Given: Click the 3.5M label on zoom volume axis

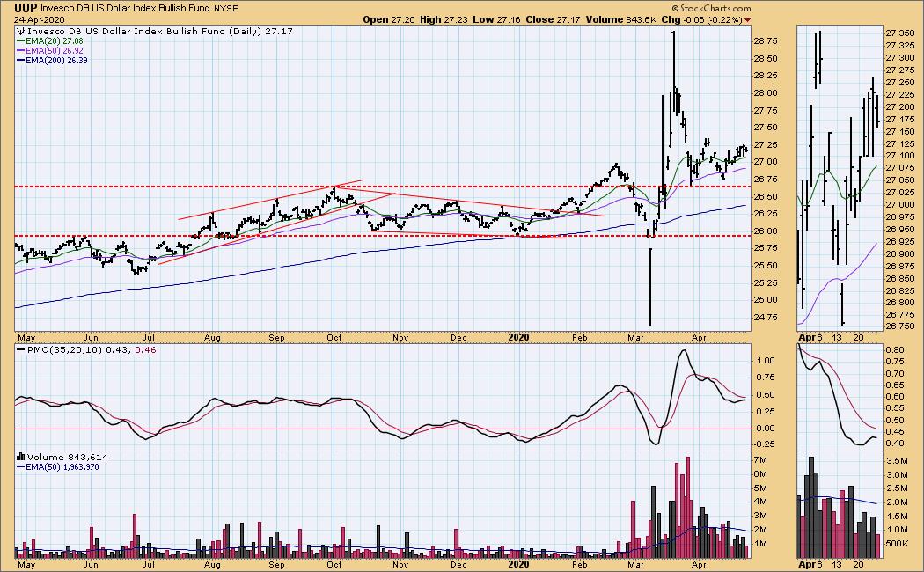Looking at the screenshot, I should coord(896,461).
